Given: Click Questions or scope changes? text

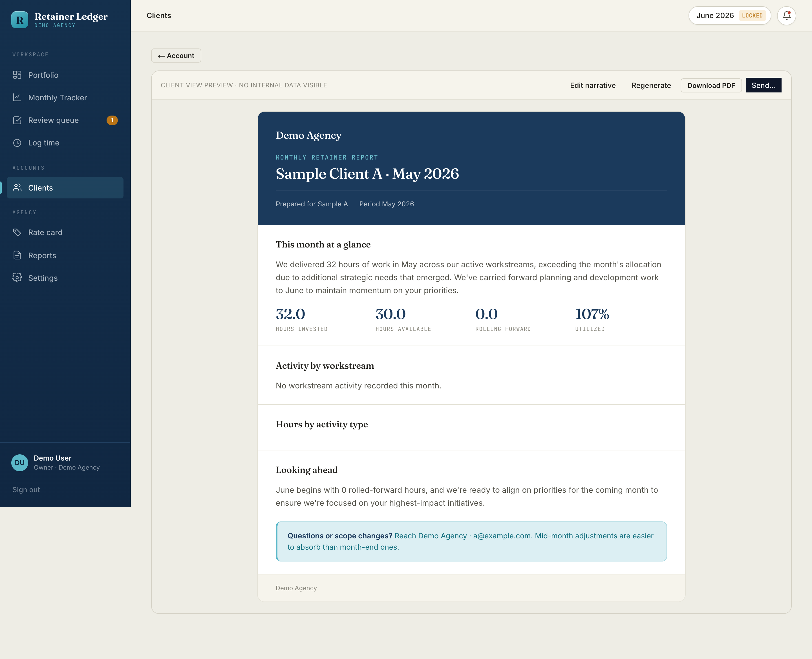Looking at the screenshot, I should click(x=340, y=536).
